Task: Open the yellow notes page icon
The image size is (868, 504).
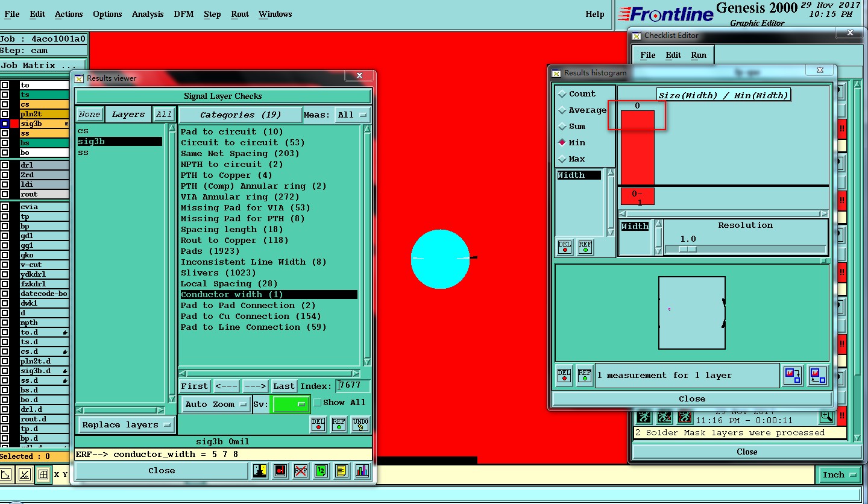Action: coord(342,471)
